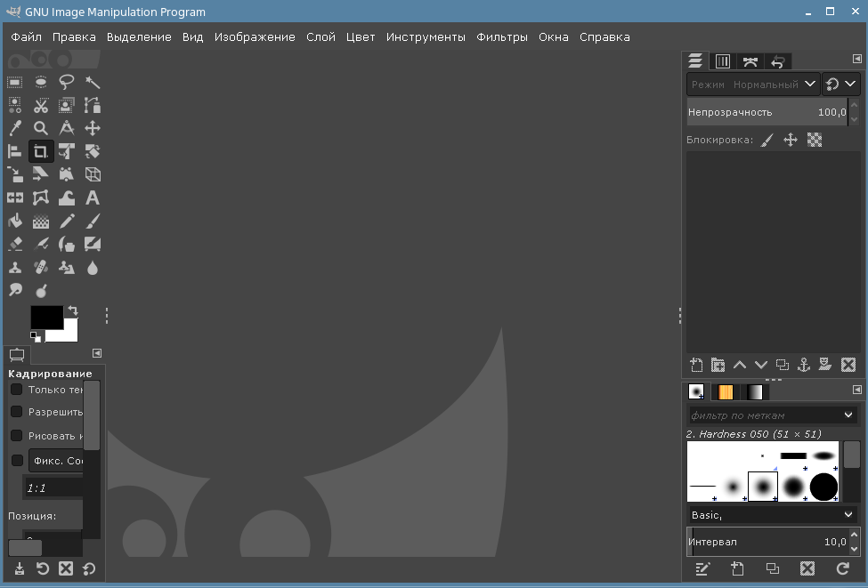Adjust the Непрозрачность opacity slider
This screenshot has width=868, height=588.
pyautogui.click(x=767, y=112)
